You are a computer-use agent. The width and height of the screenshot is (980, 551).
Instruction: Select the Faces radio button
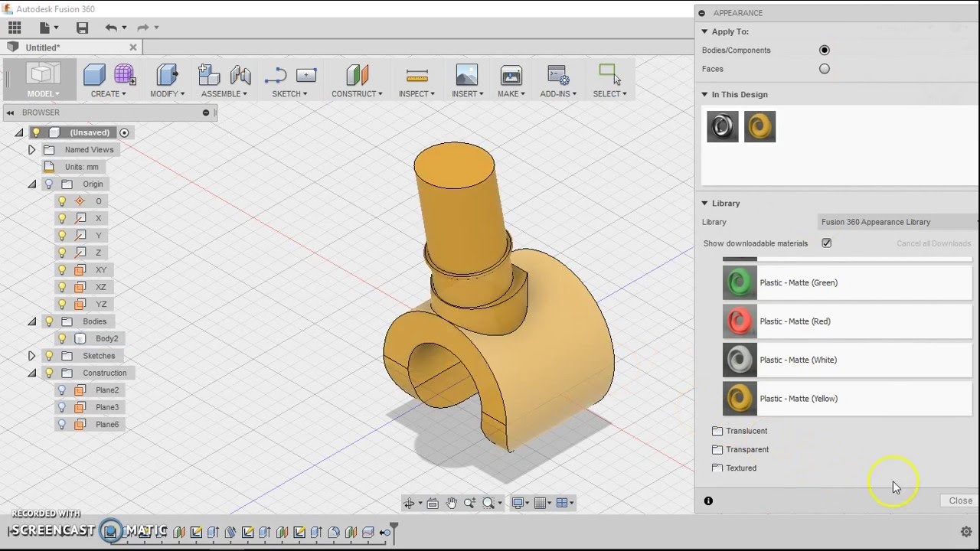click(x=825, y=69)
